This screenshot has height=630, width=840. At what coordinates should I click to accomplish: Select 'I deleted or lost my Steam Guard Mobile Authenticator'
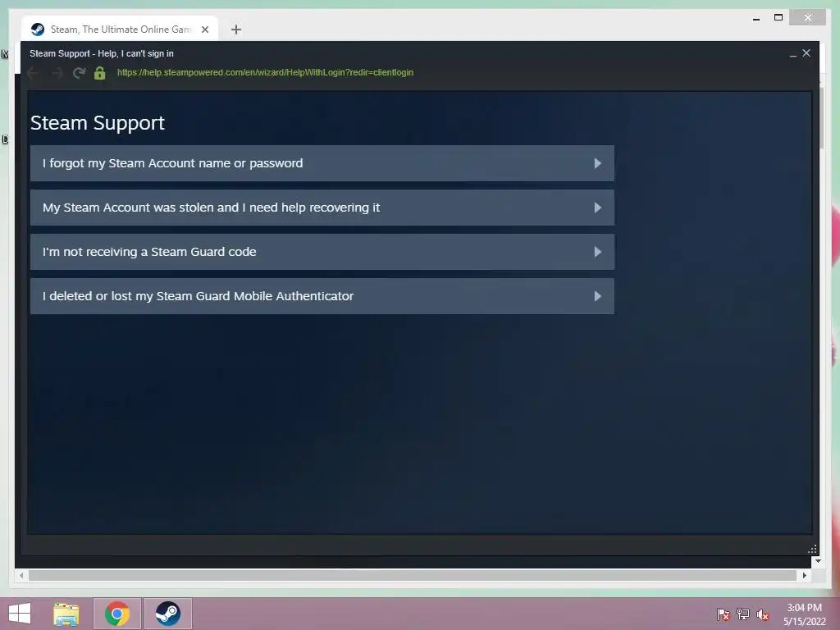click(x=322, y=296)
